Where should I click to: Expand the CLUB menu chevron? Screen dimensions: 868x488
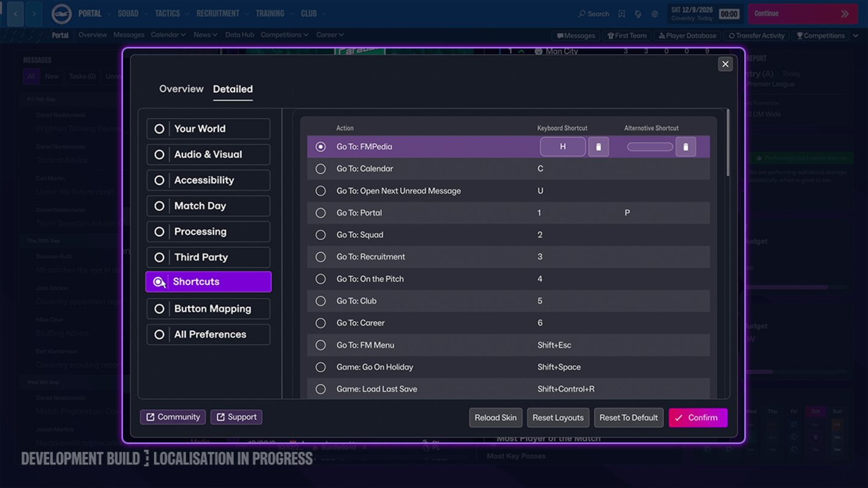pos(324,14)
